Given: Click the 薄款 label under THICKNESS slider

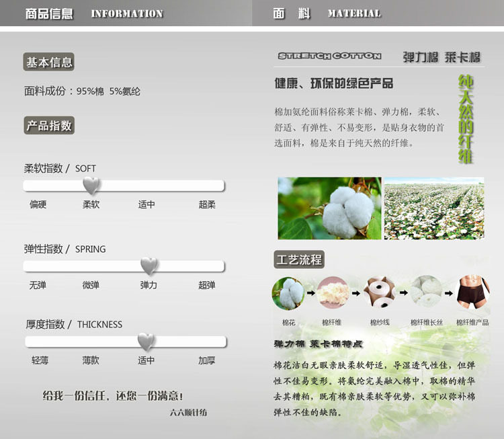Looking at the screenshot, I should tap(91, 360).
